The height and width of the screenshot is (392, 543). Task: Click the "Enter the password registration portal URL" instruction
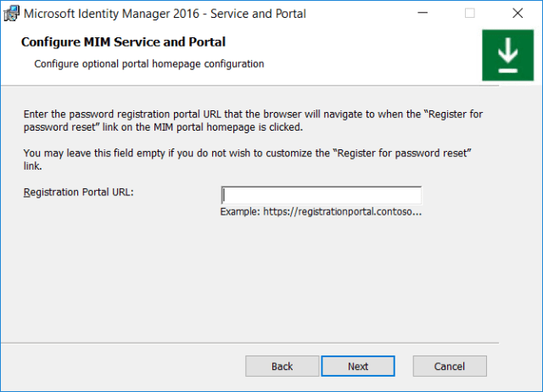pyautogui.click(x=170, y=112)
